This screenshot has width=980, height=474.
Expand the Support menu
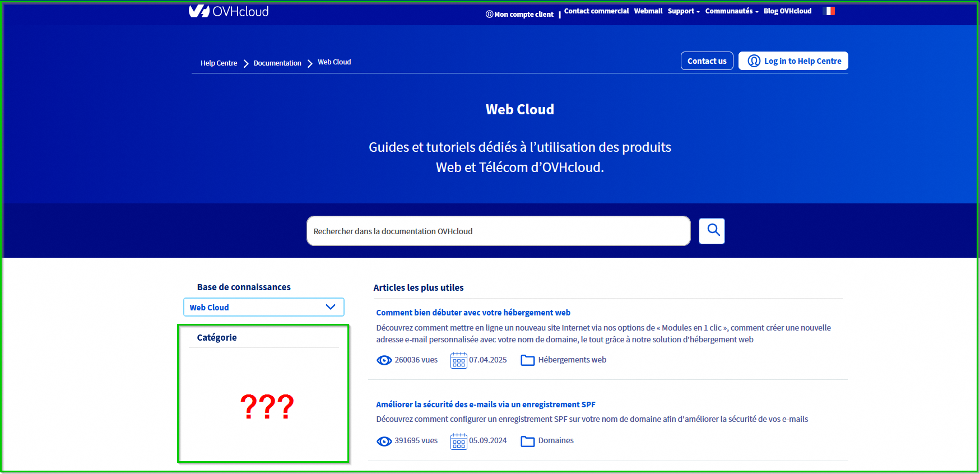point(683,11)
